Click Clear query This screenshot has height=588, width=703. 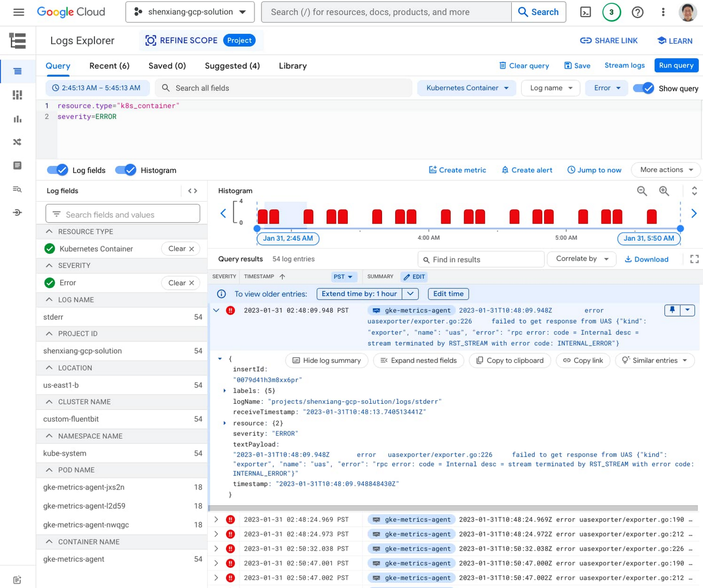pos(524,66)
